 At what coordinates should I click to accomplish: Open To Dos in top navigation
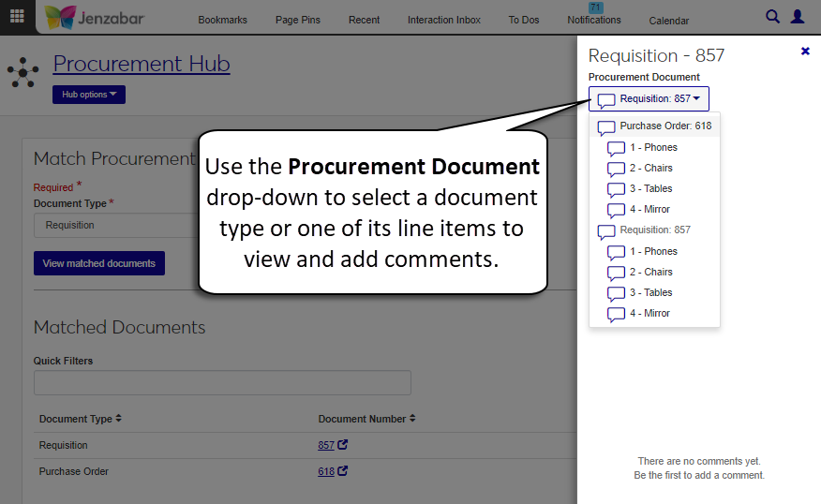(x=524, y=20)
